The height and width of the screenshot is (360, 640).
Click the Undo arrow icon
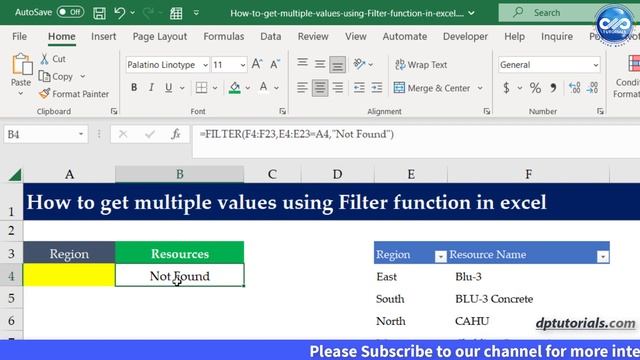pos(119,13)
